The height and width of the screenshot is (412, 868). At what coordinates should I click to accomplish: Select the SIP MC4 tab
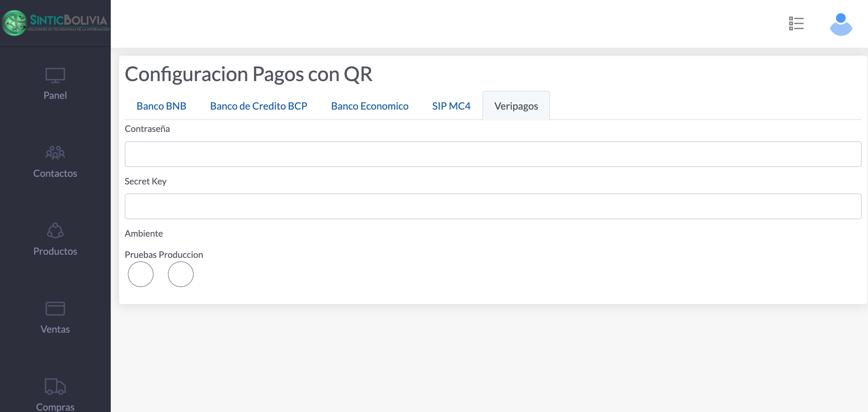451,106
